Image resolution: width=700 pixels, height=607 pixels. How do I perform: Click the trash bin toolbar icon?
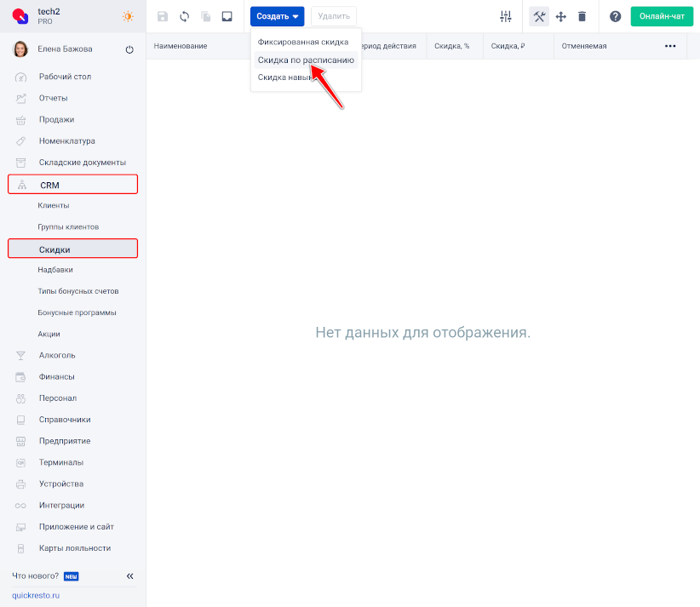[582, 16]
